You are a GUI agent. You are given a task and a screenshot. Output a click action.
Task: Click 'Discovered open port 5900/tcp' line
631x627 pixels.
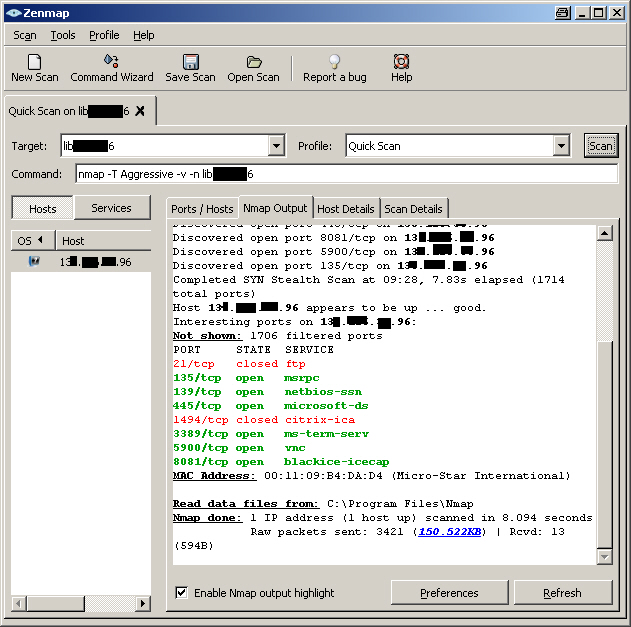(334, 252)
